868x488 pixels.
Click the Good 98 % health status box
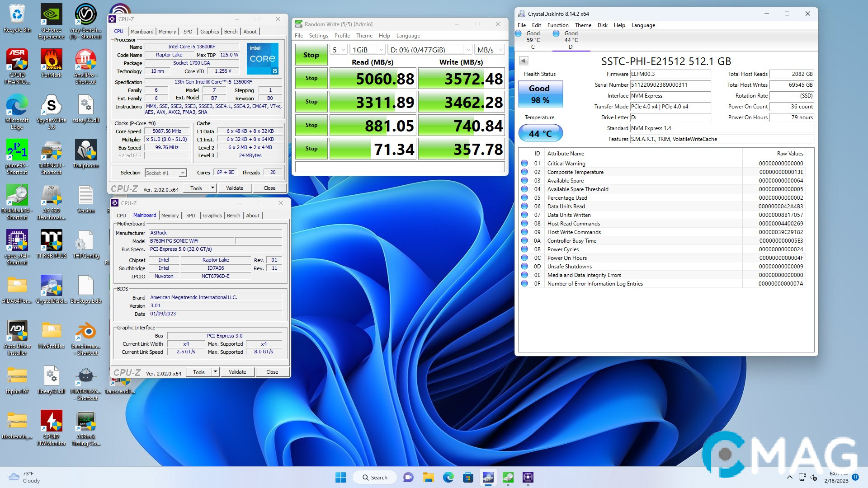coord(540,94)
